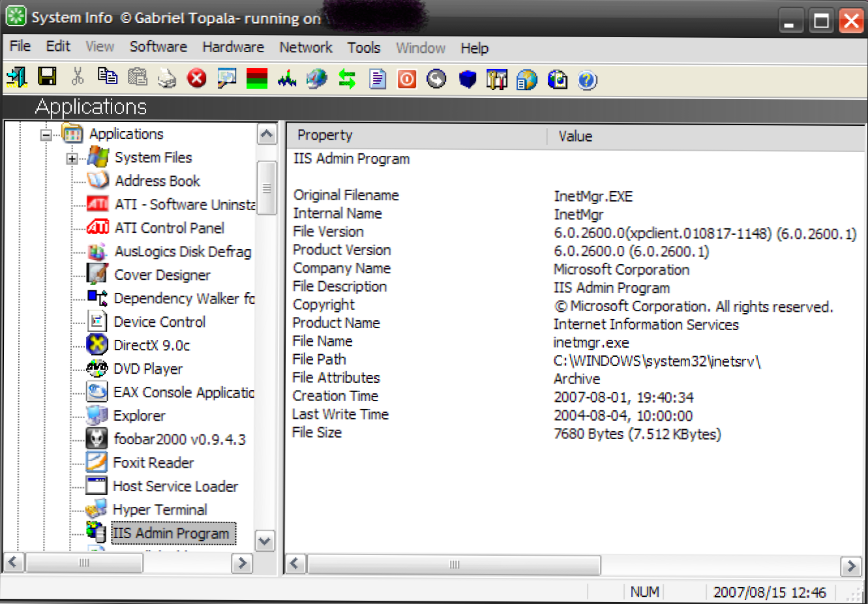This screenshot has height=604, width=868.
Task: Select Cover Designer in the tree
Action: (x=162, y=275)
